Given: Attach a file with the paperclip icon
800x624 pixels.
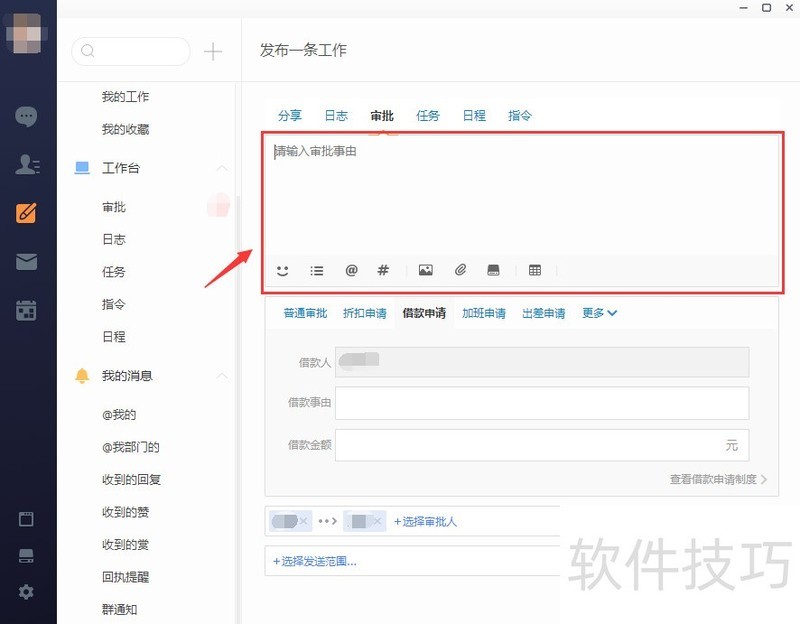Looking at the screenshot, I should click(x=460, y=270).
